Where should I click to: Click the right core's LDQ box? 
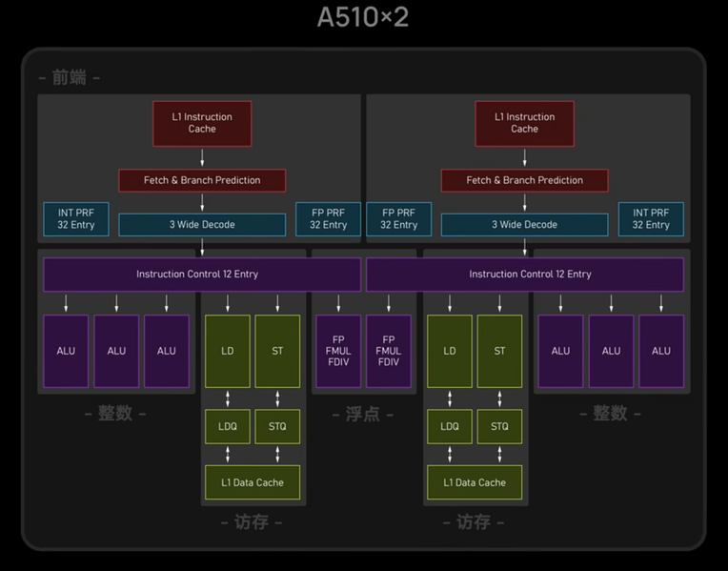point(450,426)
